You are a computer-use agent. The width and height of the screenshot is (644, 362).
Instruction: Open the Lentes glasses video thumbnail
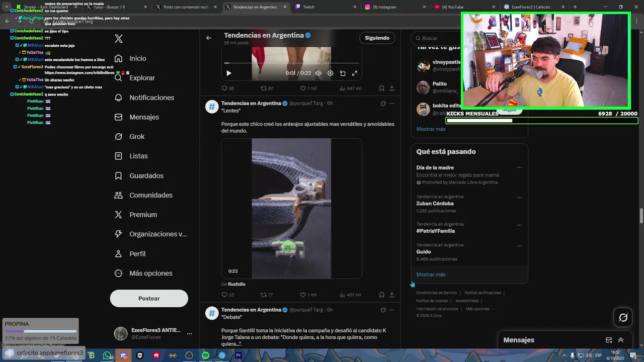pyautogui.click(x=291, y=209)
